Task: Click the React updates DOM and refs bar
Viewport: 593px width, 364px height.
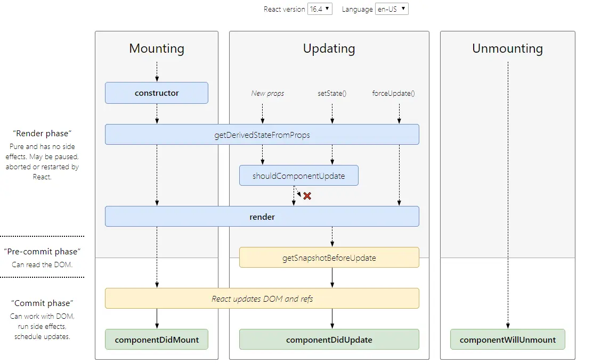Action: pyautogui.click(x=262, y=299)
